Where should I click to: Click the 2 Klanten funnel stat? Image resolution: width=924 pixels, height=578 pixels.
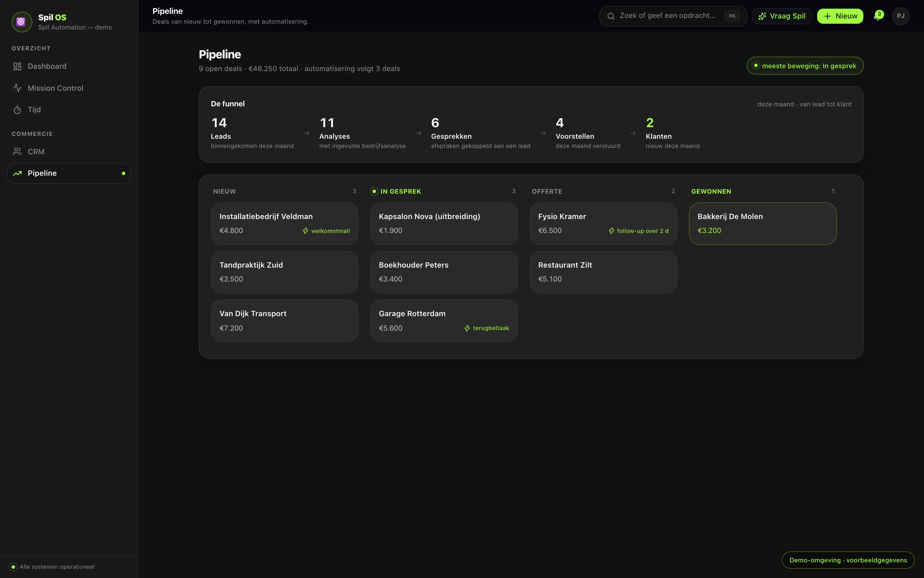(672, 133)
